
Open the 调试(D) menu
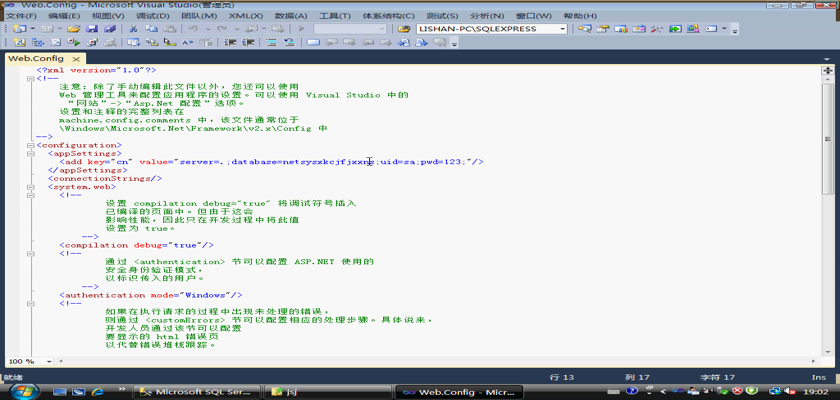[x=152, y=16]
